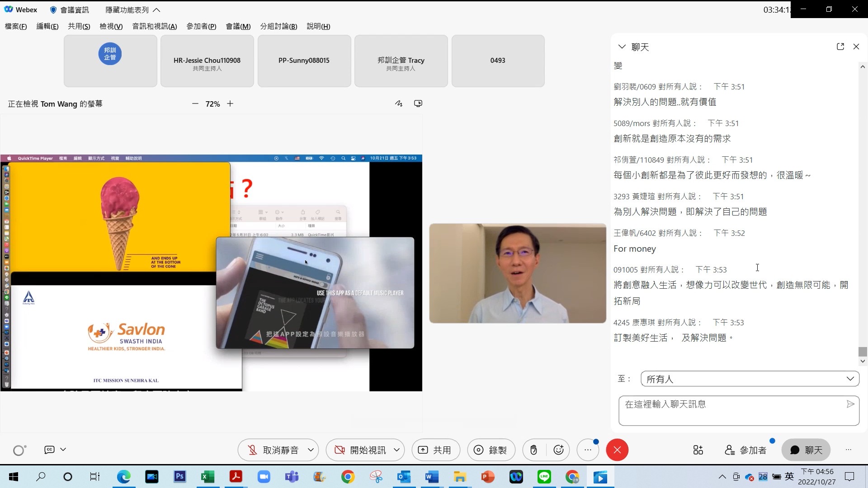This screenshot has width=868, height=488.
Task: Raise hand icon
Action: click(x=534, y=450)
